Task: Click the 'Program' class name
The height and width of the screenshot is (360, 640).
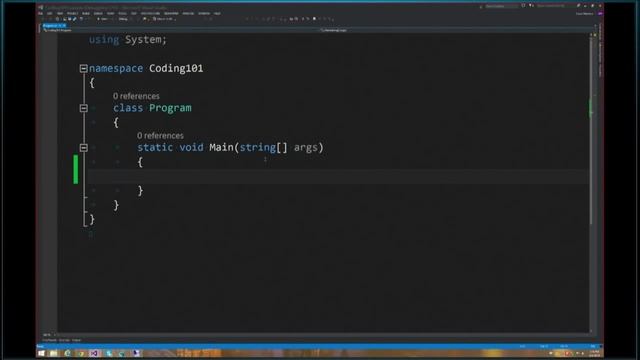Action: (x=170, y=108)
